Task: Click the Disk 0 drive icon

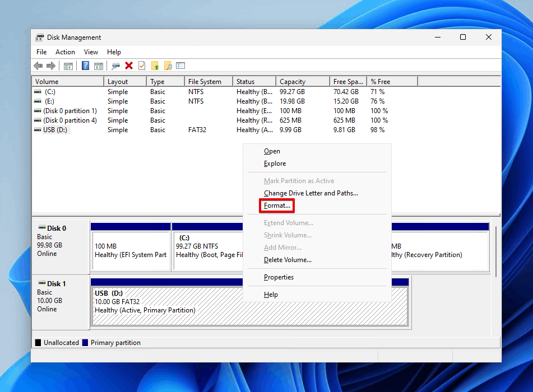Action: [42, 227]
